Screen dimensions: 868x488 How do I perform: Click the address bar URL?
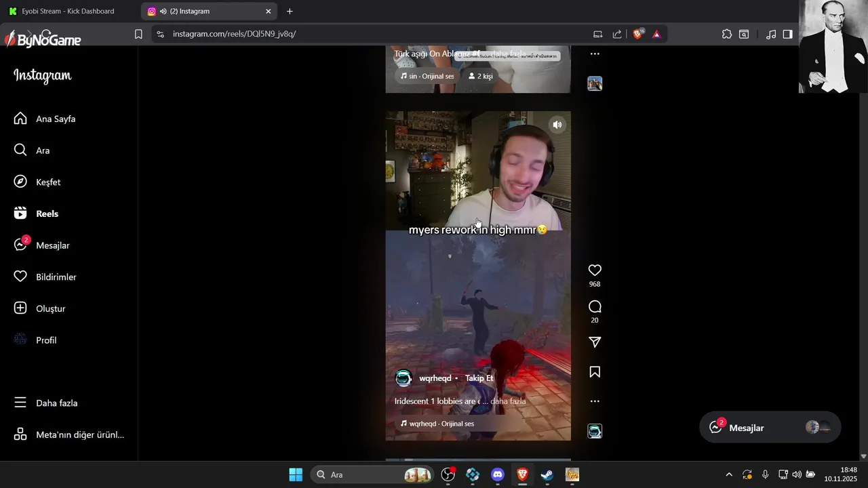[x=234, y=34]
